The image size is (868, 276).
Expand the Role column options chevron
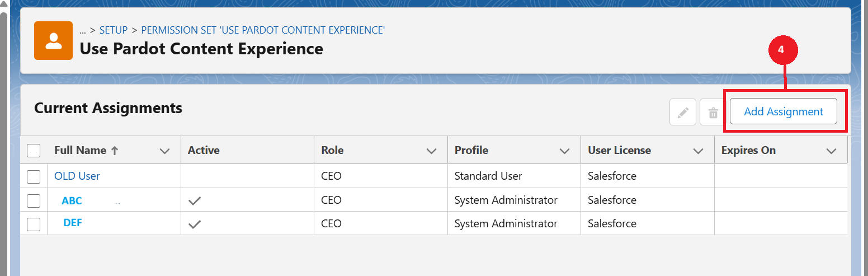coord(431,151)
